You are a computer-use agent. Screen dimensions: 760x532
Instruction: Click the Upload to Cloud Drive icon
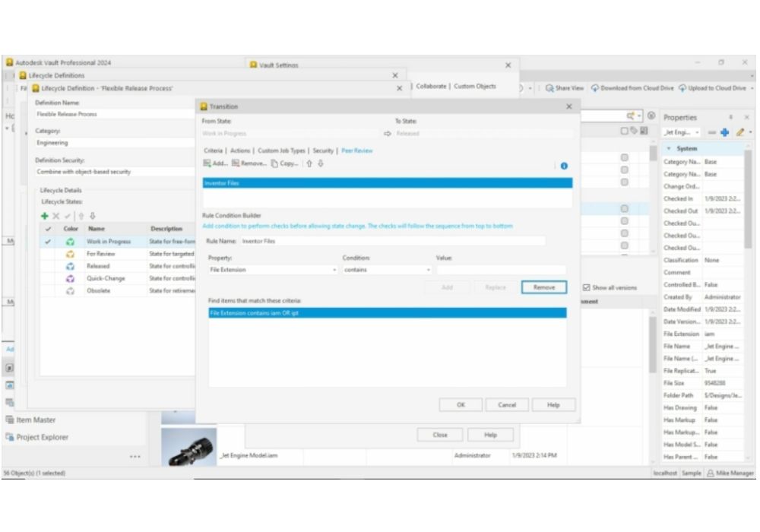pos(682,88)
